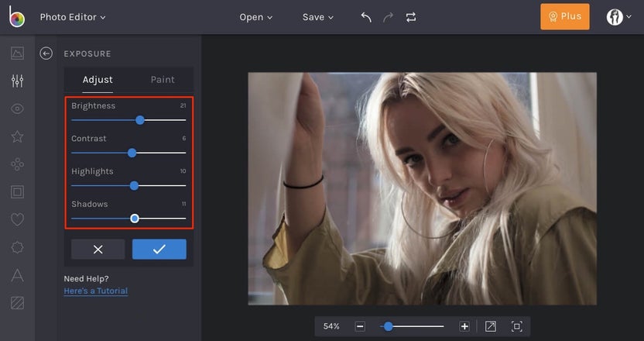644x341 pixels.
Task: Open the Photo Editor mode dropdown
Action: click(x=73, y=17)
